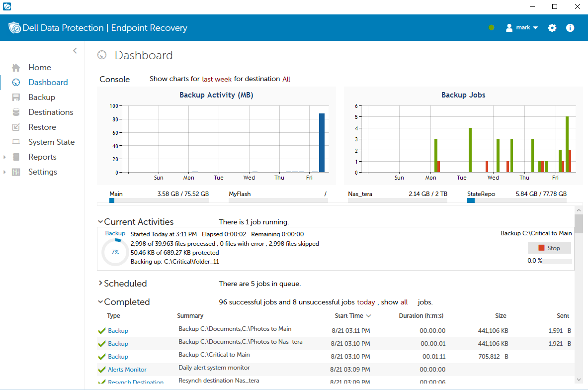Open settings gear icon in header

pyautogui.click(x=552, y=28)
